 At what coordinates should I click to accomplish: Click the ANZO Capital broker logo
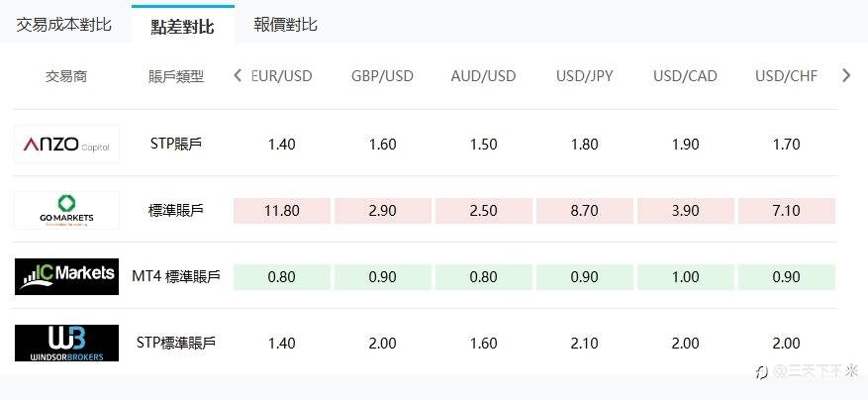pyautogui.click(x=66, y=144)
